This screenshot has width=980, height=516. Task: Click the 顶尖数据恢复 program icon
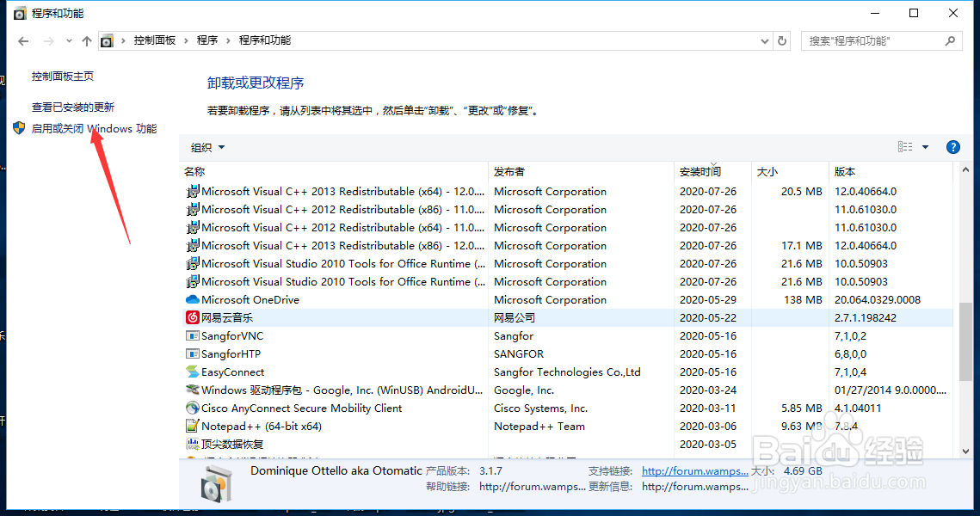pyautogui.click(x=193, y=444)
